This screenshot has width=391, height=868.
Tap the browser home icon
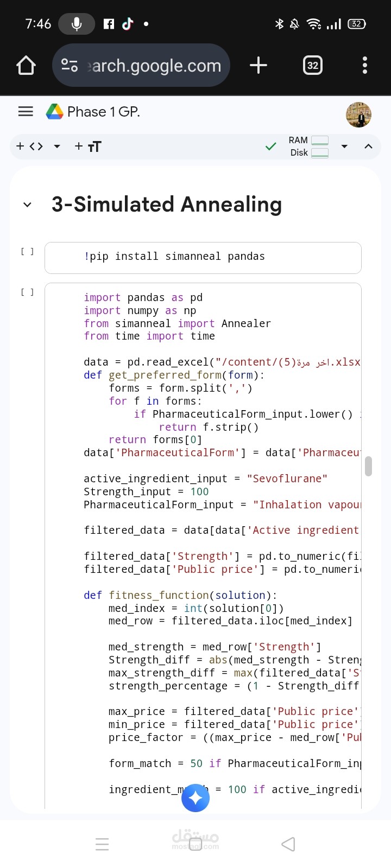pos(26,66)
